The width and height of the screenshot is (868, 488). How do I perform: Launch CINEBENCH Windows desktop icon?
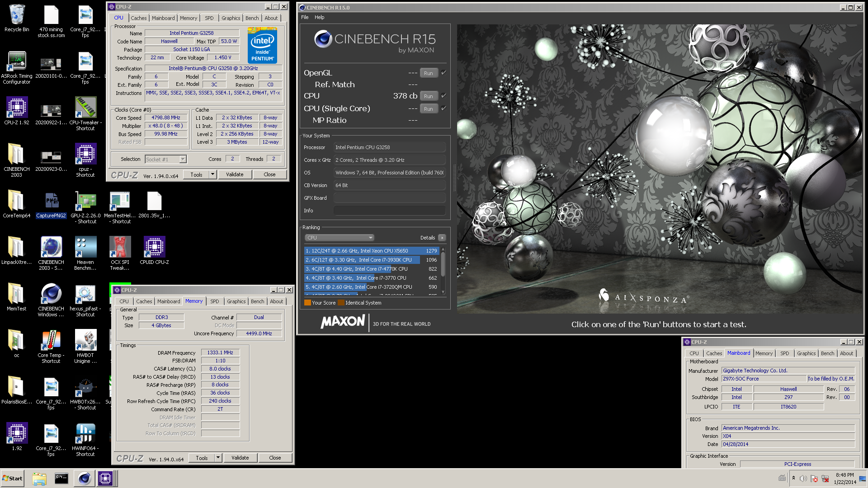51,300
